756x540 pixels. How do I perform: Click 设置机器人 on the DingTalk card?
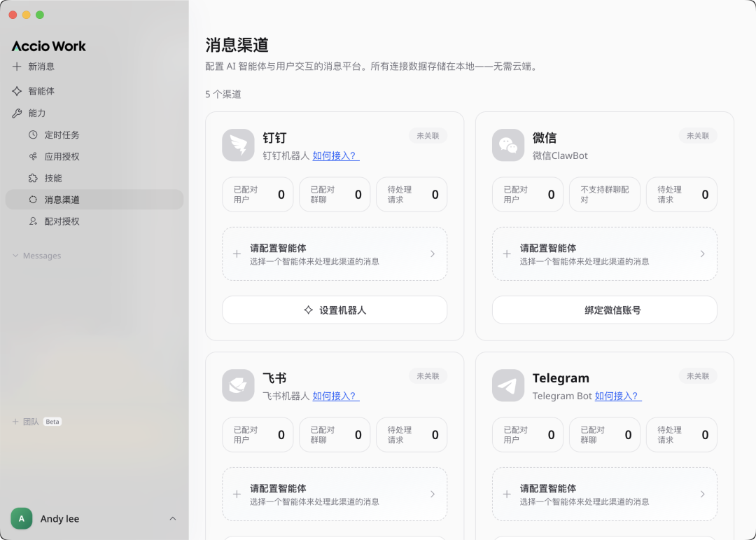(x=334, y=310)
